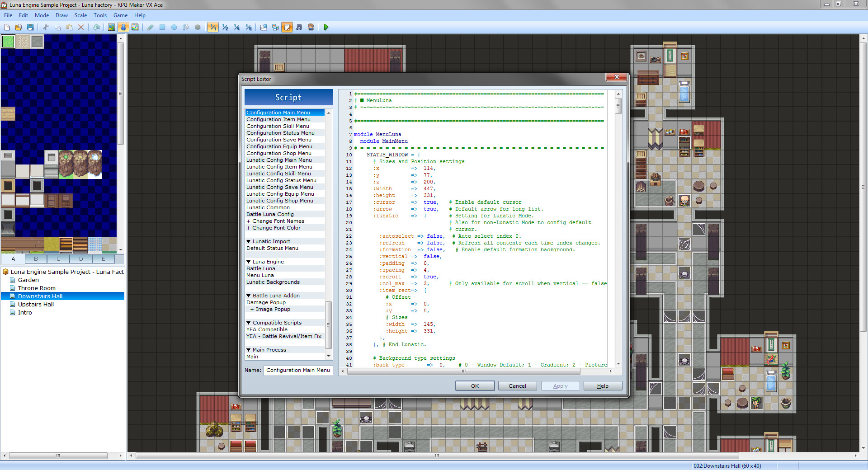This screenshot has width=868, height=470.
Task: Open the Resource Manager icon
Action: (275, 27)
